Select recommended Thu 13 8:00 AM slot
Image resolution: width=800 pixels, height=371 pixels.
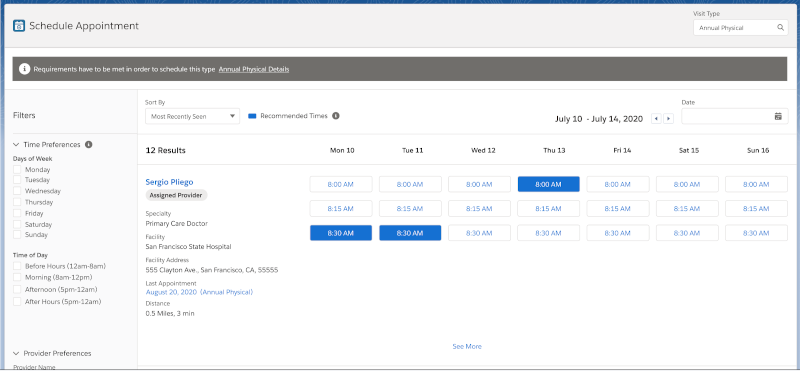548,184
